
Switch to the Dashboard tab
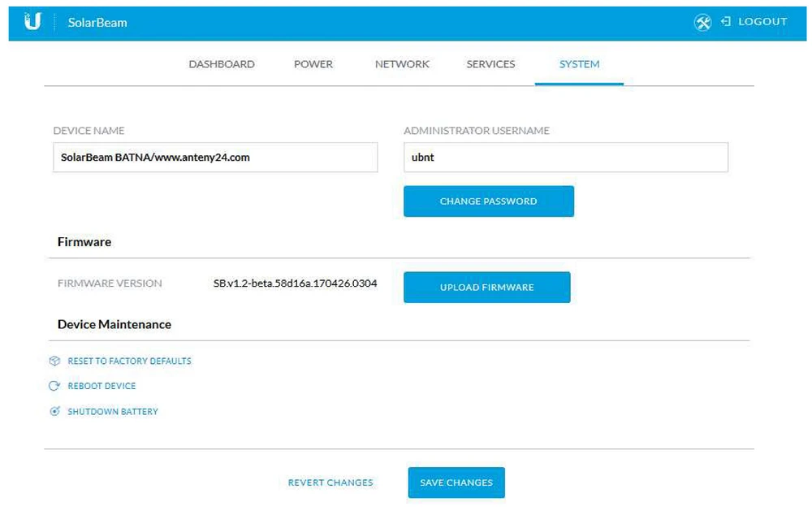[x=221, y=63]
